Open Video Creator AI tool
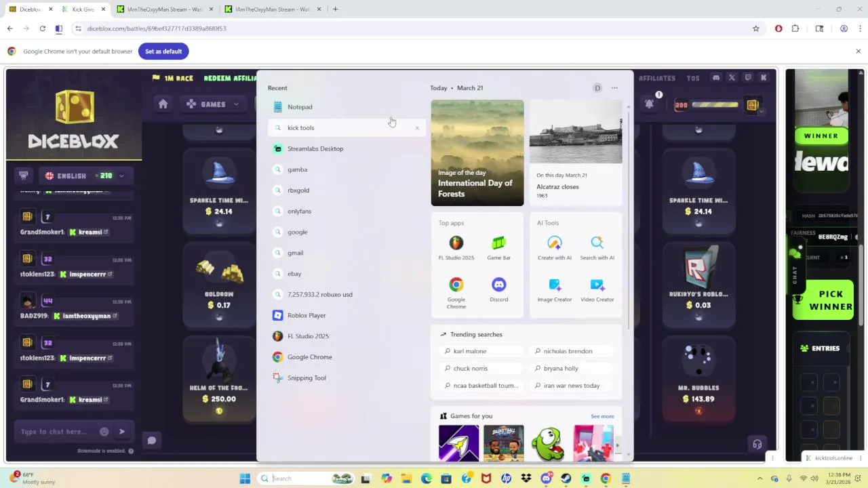 [597, 290]
